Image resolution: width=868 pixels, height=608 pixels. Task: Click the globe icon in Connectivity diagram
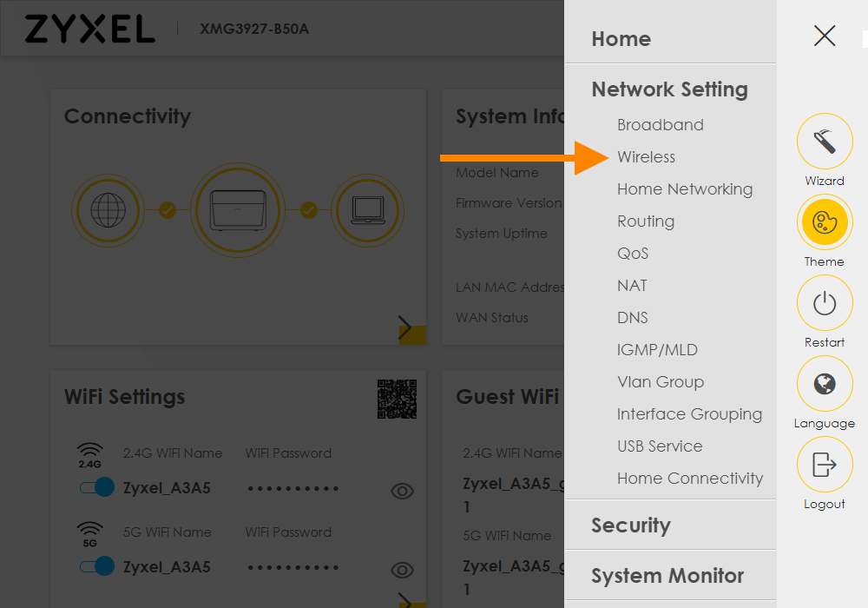click(x=108, y=210)
